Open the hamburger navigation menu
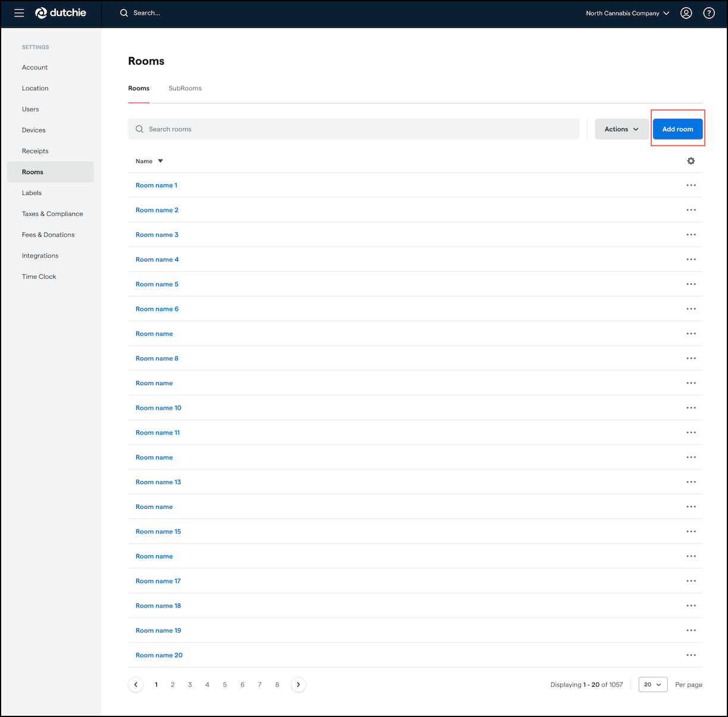Screen dimensions: 728x717 click(x=19, y=13)
